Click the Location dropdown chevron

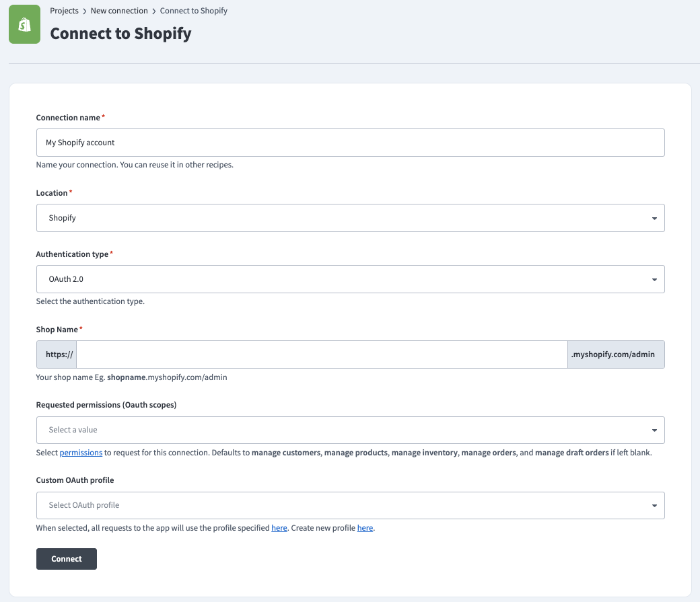[x=654, y=218]
